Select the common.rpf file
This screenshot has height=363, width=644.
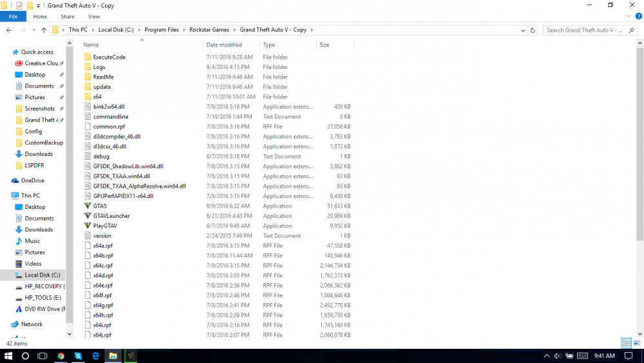pos(109,126)
